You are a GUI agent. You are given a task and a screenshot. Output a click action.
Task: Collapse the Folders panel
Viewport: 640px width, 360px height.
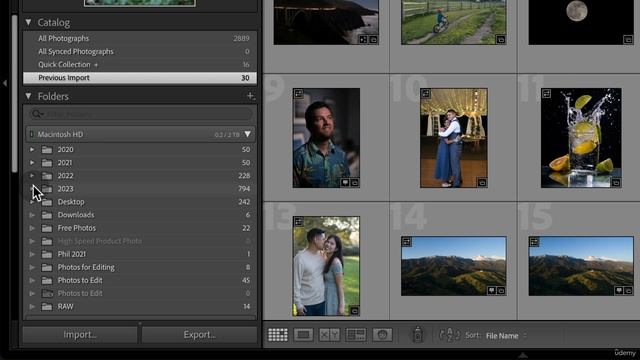pos(28,96)
